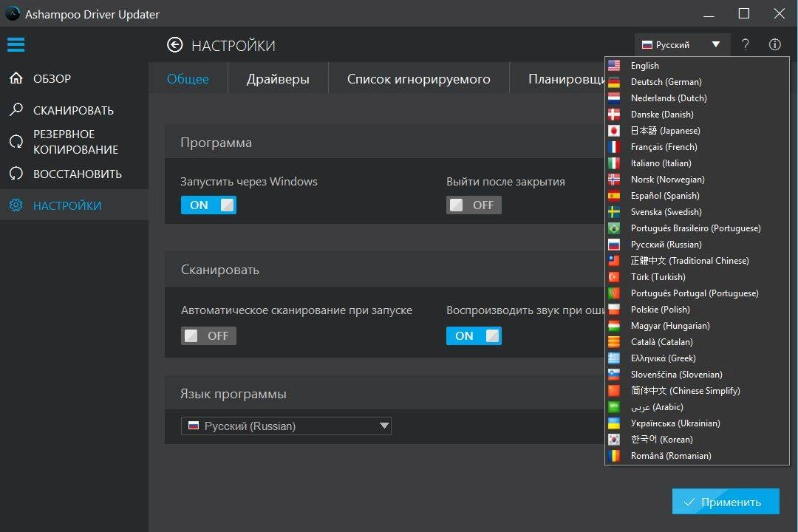Image resolution: width=798 pixels, height=532 pixels.
Task: Click the Japanese flag icon
Action: [x=614, y=131]
